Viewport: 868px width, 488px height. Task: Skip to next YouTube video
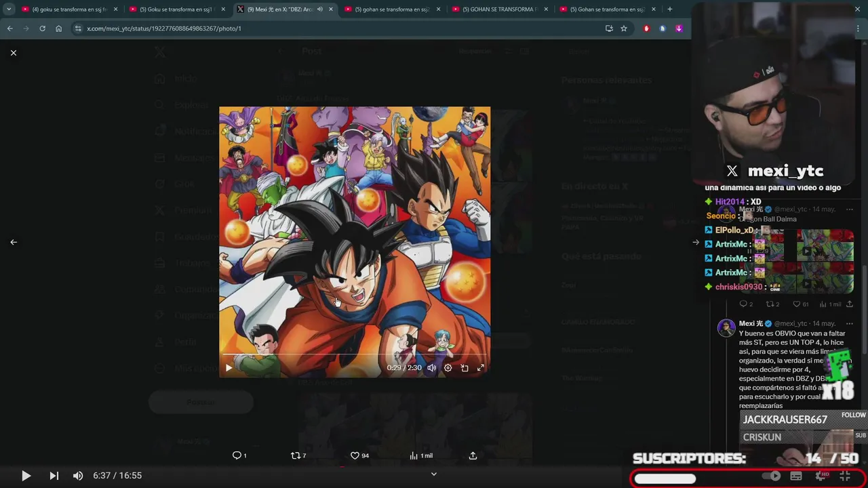(54, 476)
